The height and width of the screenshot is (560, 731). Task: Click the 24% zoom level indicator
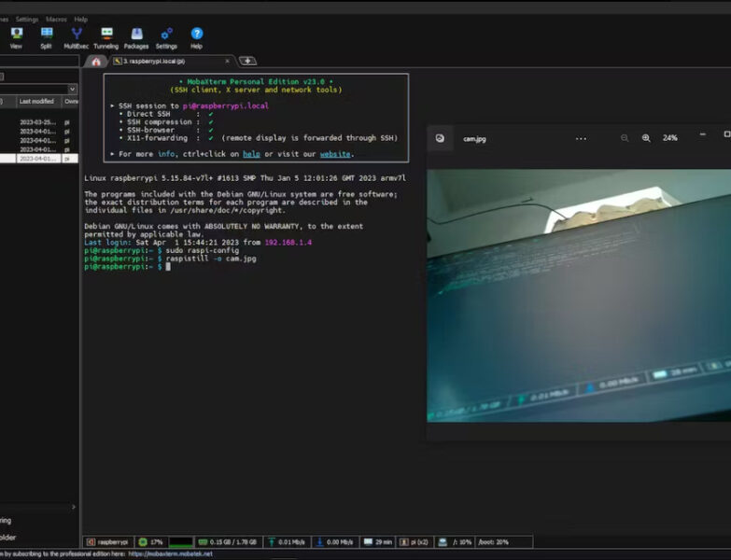670,138
